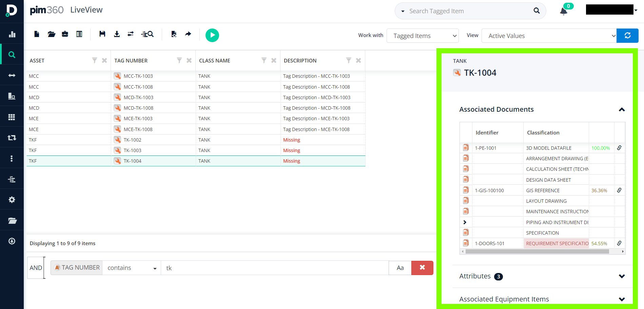Open the chart report sidebar icon
Image resolution: width=644 pixels, height=309 pixels.
click(12, 96)
